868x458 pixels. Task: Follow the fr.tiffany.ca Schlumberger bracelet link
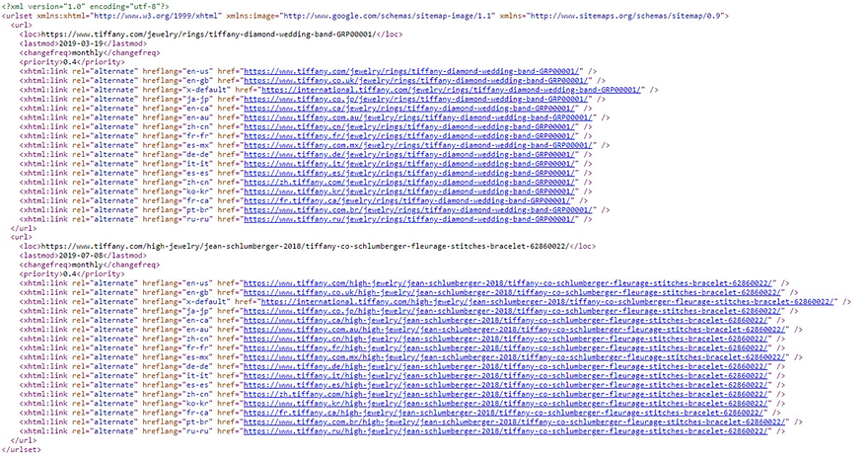click(503, 413)
